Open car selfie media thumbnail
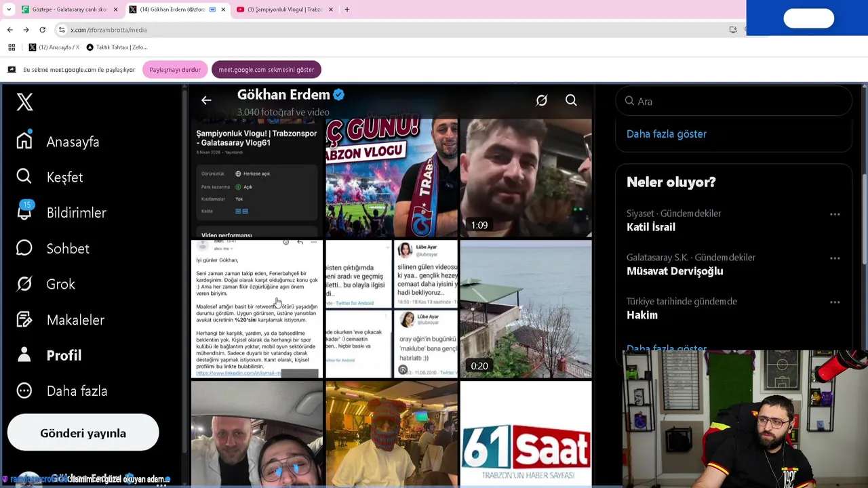Screen dimensions: 868x488 click(x=257, y=434)
